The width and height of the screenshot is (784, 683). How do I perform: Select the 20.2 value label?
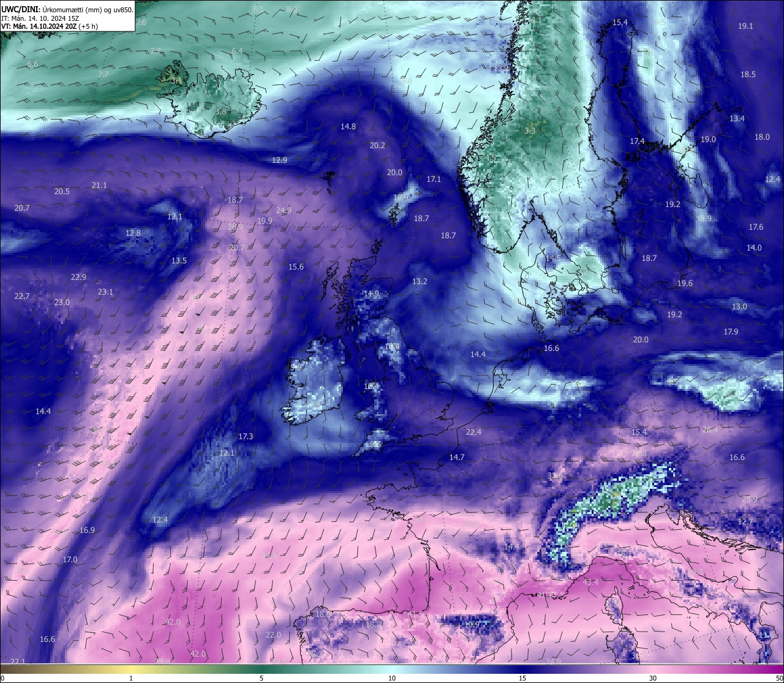(377, 145)
